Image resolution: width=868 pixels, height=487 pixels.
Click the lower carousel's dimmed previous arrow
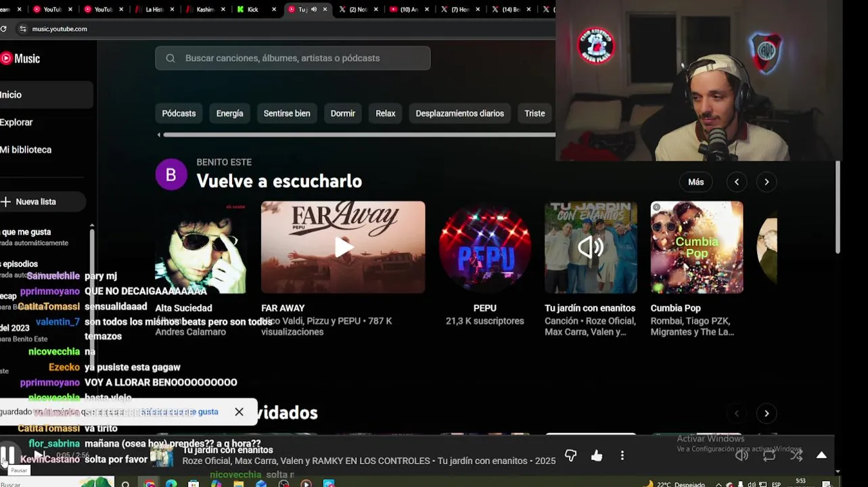[737, 413]
